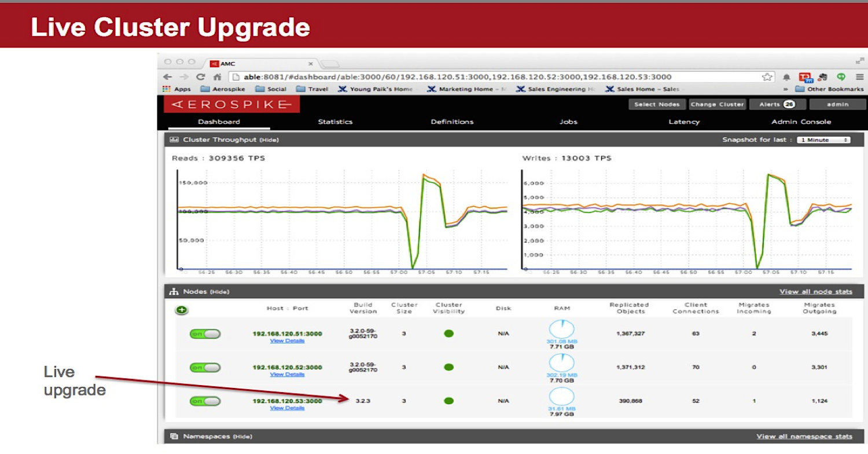Click host 192.168.120.53:3000
This screenshot has width=868, height=454.
(x=288, y=401)
